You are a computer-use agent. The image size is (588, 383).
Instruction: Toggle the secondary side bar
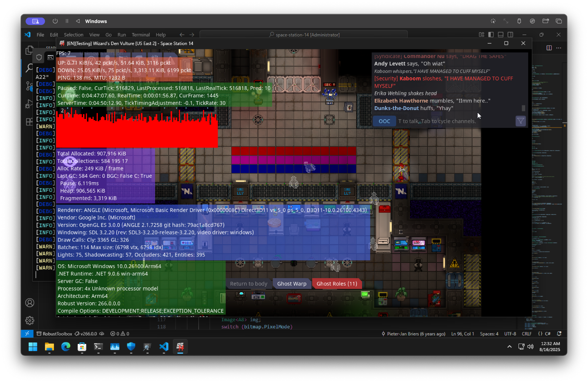(x=510, y=35)
